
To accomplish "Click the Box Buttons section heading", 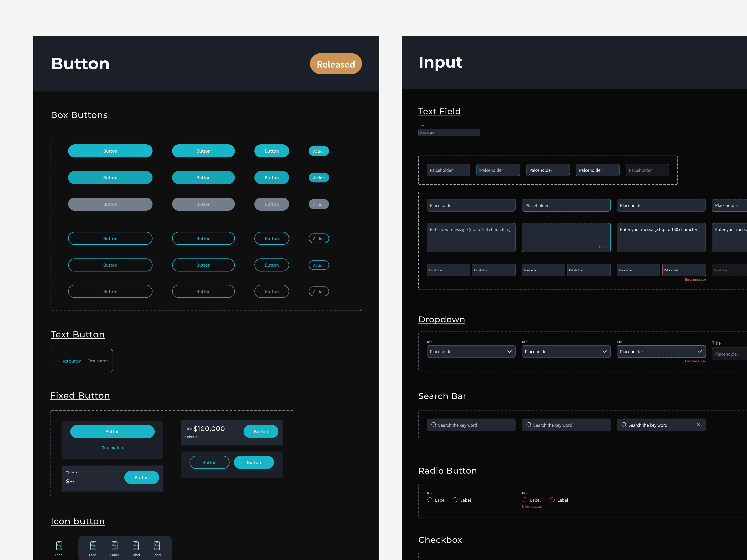I will tap(79, 115).
